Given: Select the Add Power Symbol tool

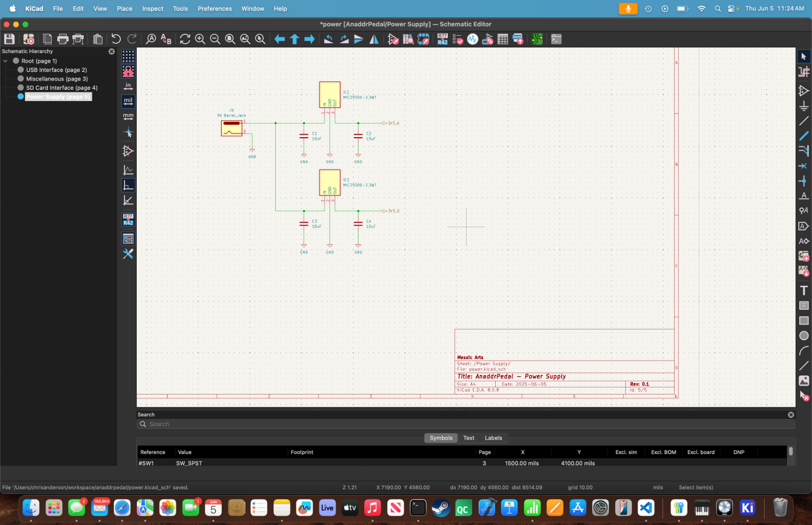Looking at the screenshot, I should point(804,106).
